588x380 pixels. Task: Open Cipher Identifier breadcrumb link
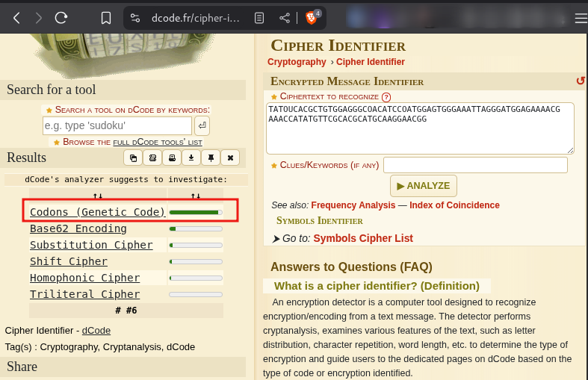click(x=371, y=62)
